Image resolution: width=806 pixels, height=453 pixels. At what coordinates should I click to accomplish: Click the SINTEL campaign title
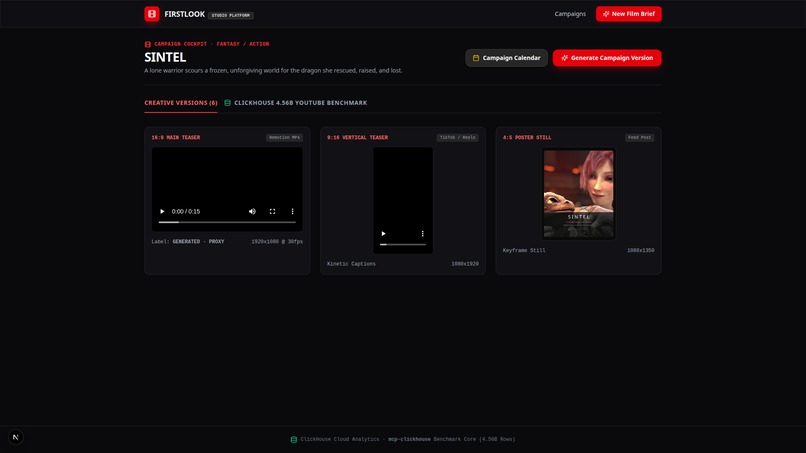(x=165, y=57)
